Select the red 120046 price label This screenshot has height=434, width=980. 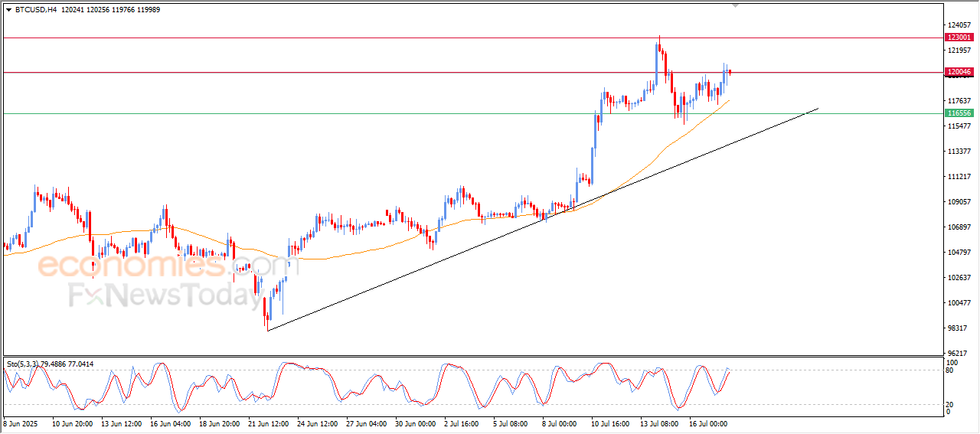tap(959, 72)
